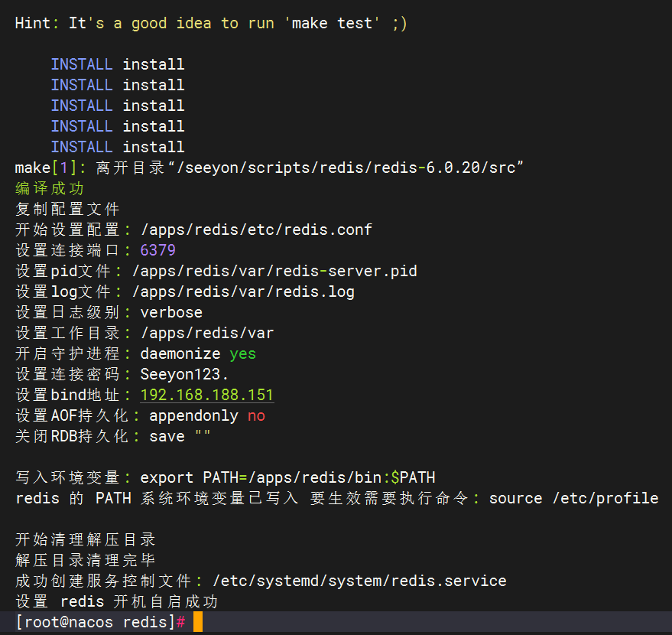Click the log level value verbose
The width and height of the screenshot is (672, 635).
pos(171,312)
